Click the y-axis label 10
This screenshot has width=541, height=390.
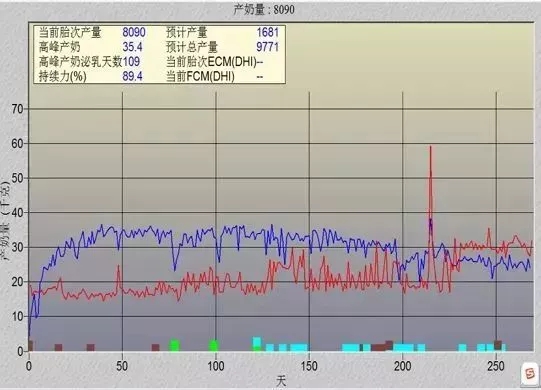17,316
